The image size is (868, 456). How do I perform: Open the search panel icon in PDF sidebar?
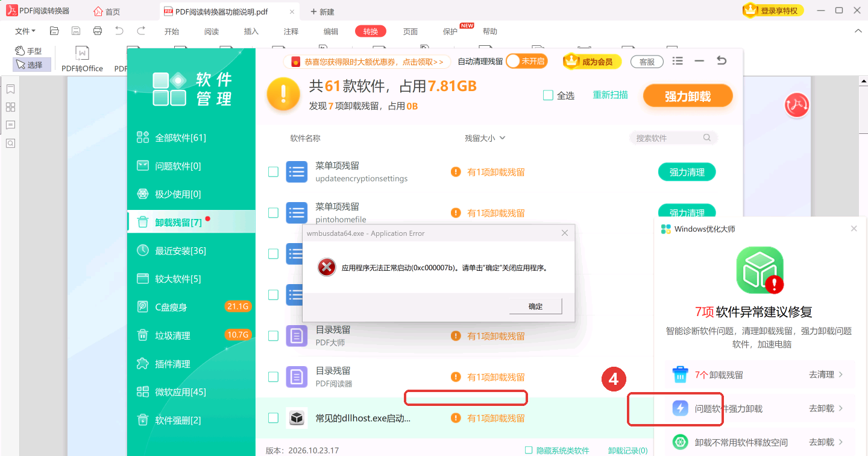10,143
